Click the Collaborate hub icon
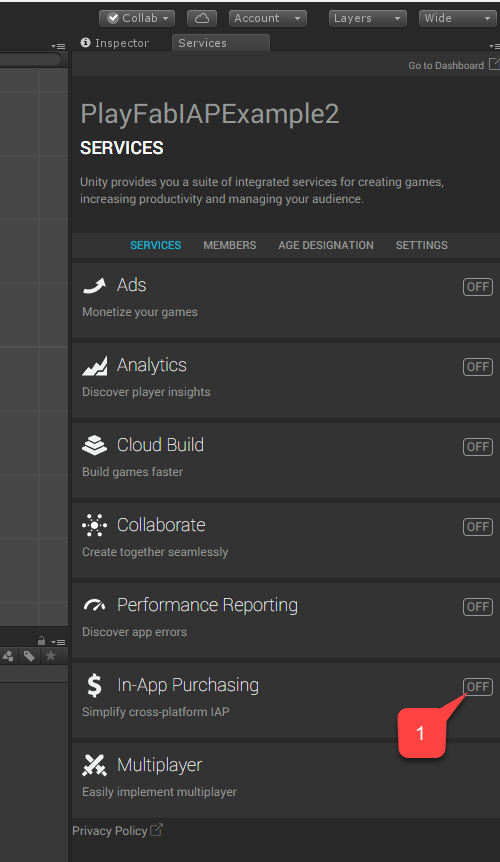 95,526
